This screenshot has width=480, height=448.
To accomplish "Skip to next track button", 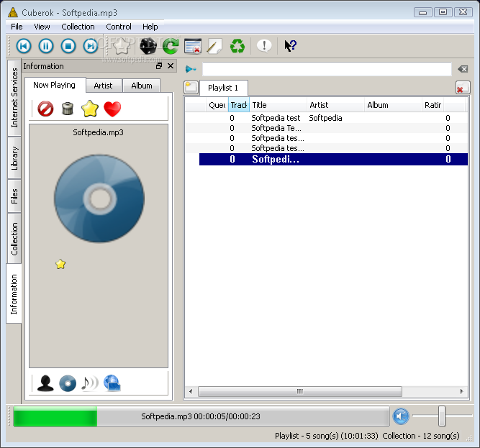I will (91, 46).
